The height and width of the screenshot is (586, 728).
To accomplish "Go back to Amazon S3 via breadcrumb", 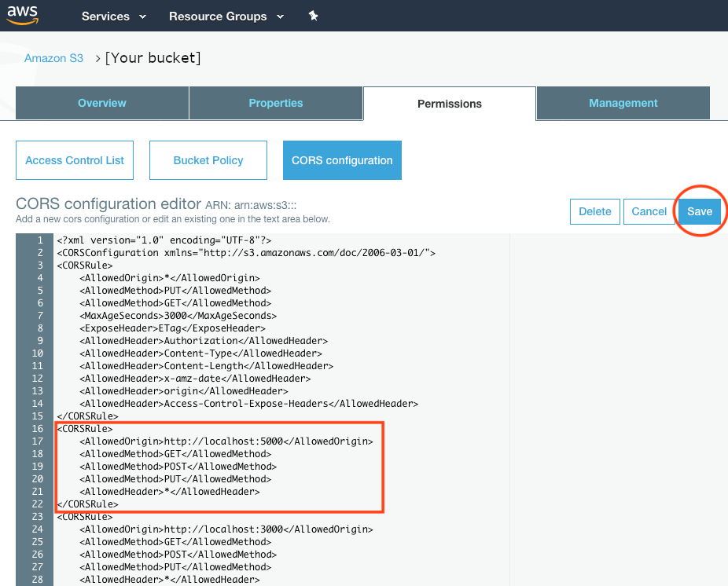I will tap(53, 57).
